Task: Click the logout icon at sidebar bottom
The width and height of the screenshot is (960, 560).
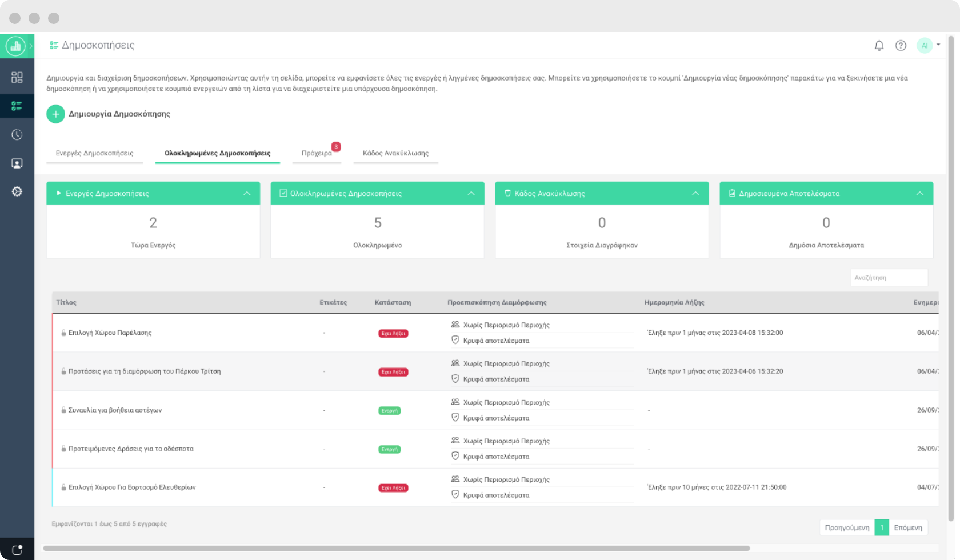Action: click(17, 550)
